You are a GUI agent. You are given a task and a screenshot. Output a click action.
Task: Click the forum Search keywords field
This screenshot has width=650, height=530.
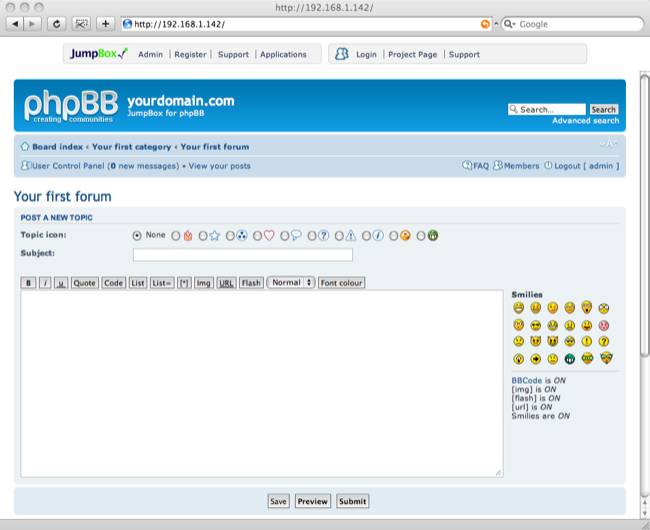[547, 109]
